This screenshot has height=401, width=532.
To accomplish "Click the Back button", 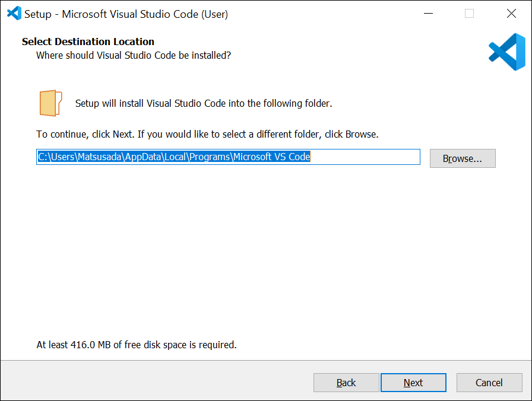I will [x=346, y=383].
